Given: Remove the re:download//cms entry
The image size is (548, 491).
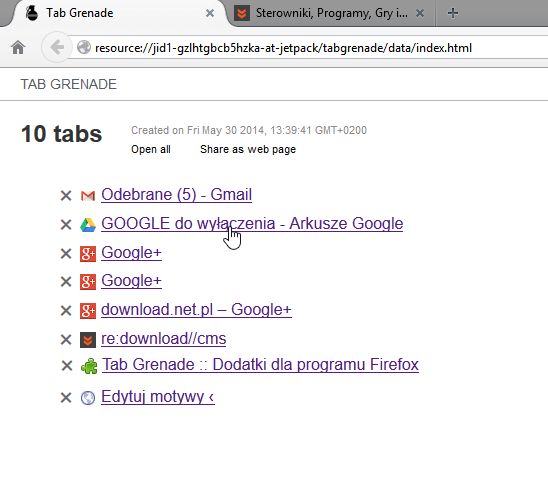Looking at the screenshot, I should click(x=66, y=340).
